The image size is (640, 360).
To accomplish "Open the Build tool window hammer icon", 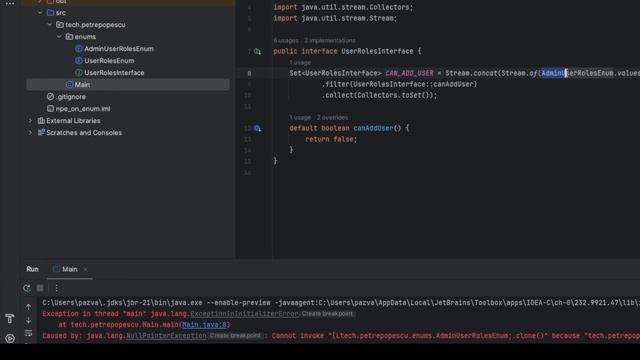I will click(10, 318).
